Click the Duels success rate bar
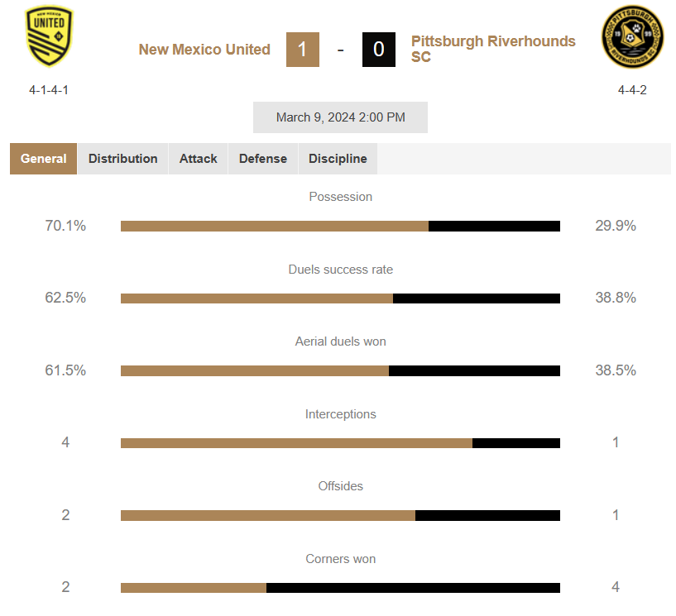Viewport: 676px width, 616px height. (x=340, y=298)
